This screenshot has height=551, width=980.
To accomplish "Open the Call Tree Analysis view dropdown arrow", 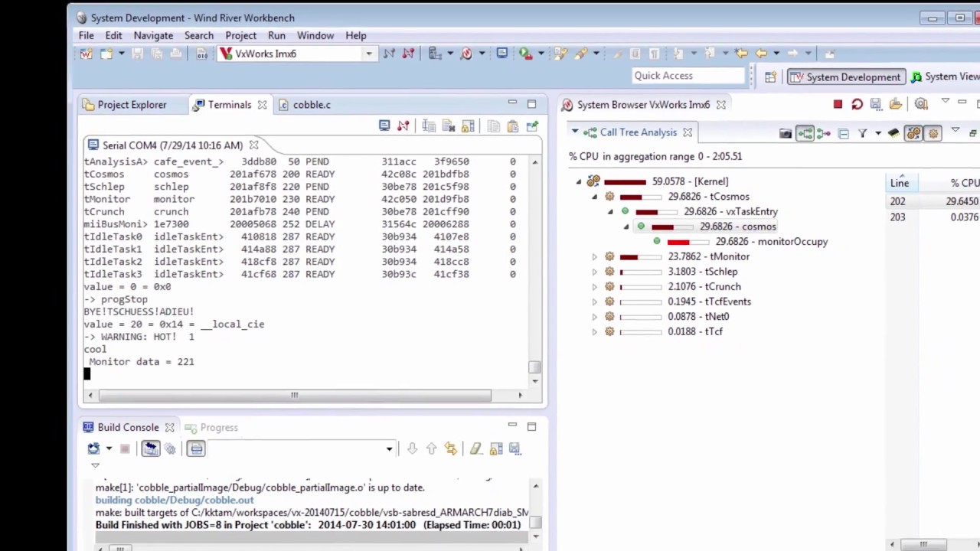I will (x=574, y=132).
